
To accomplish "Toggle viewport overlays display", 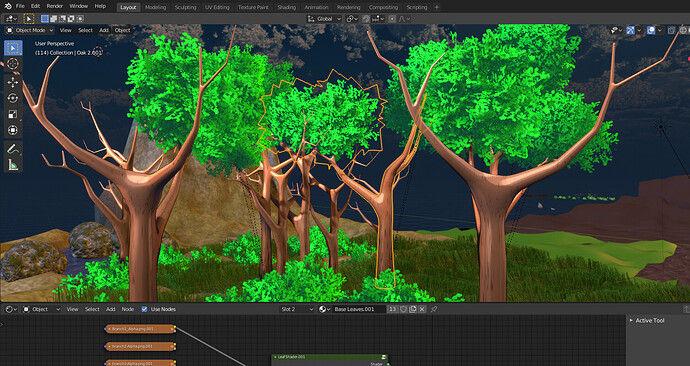I will (x=651, y=30).
